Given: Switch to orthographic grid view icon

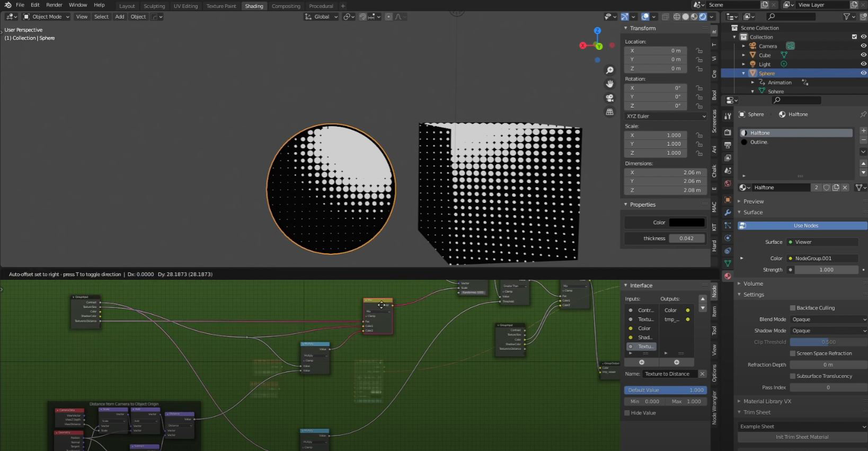Looking at the screenshot, I should tap(610, 112).
